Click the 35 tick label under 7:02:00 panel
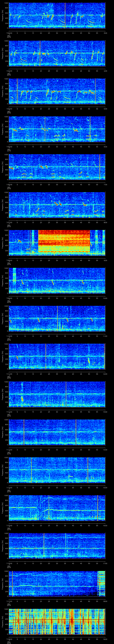The height and width of the screenshot is (644, 114). click(x=65, y=33)
